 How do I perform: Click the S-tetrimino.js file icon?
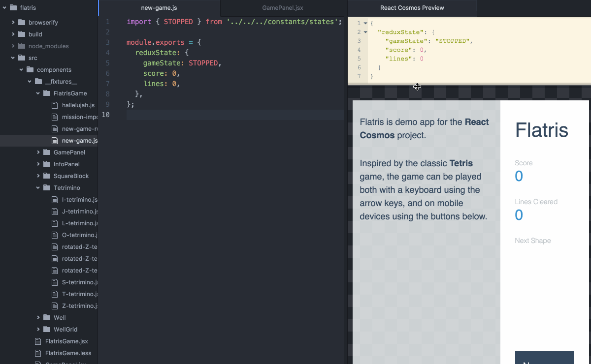(55, 282)
